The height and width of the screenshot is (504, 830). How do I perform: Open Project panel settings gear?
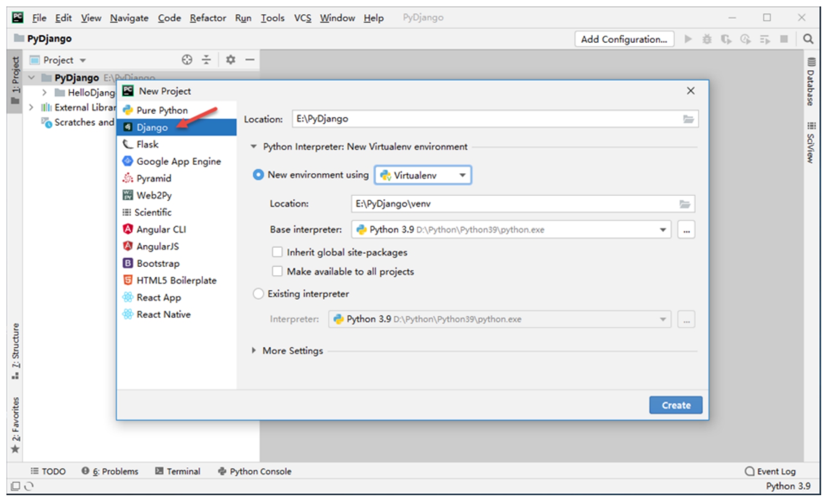(230, 60)
